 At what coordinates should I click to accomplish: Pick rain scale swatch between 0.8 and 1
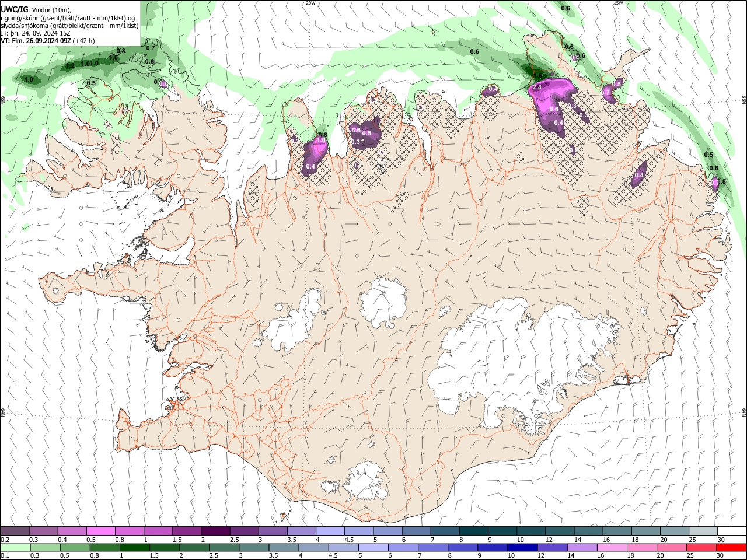[104, 548]
